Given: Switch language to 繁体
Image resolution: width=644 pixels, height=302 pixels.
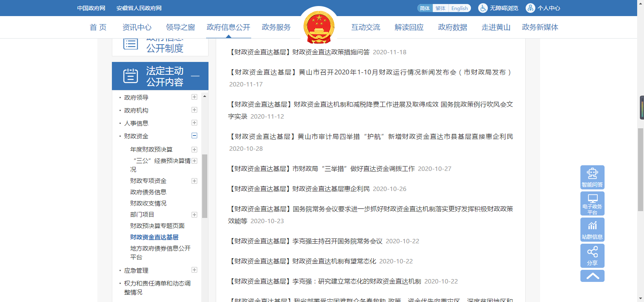Looking at the screenshot, I should (440, 8).
